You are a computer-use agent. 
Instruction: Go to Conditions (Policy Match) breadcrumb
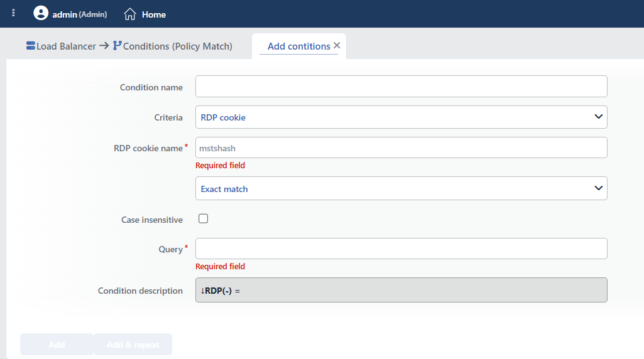pos(177,46)
